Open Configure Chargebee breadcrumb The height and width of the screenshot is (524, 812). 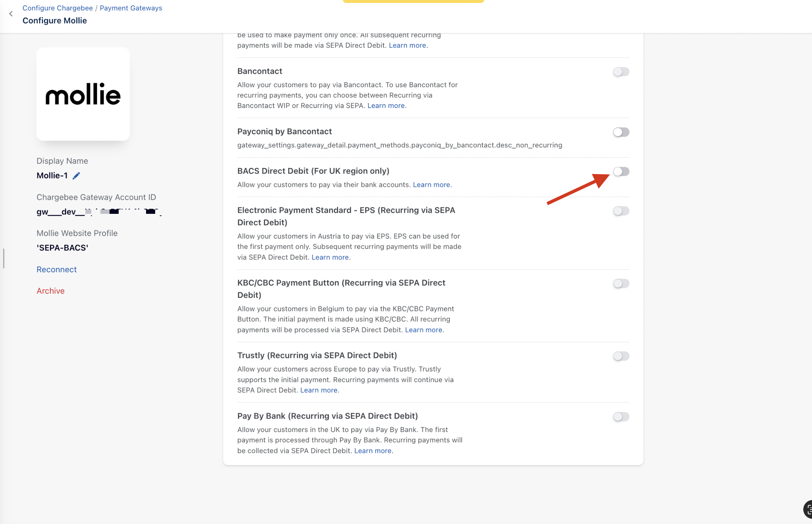(58, 8)
